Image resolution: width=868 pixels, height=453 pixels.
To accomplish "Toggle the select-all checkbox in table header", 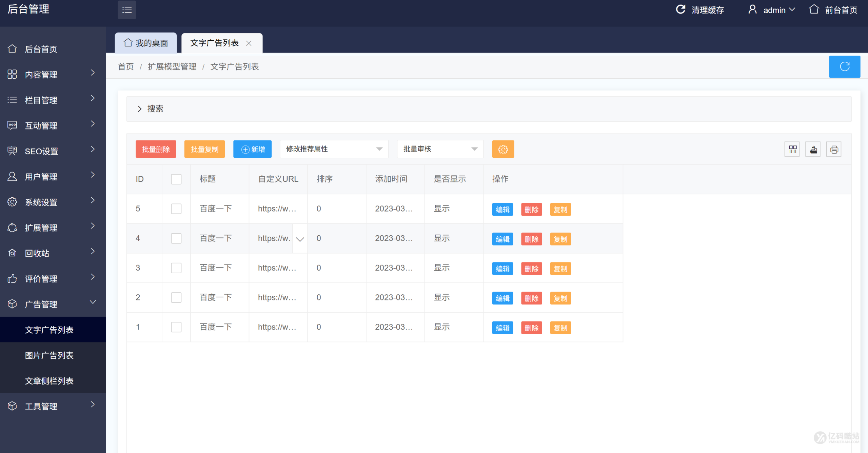I will click(176, 179).
